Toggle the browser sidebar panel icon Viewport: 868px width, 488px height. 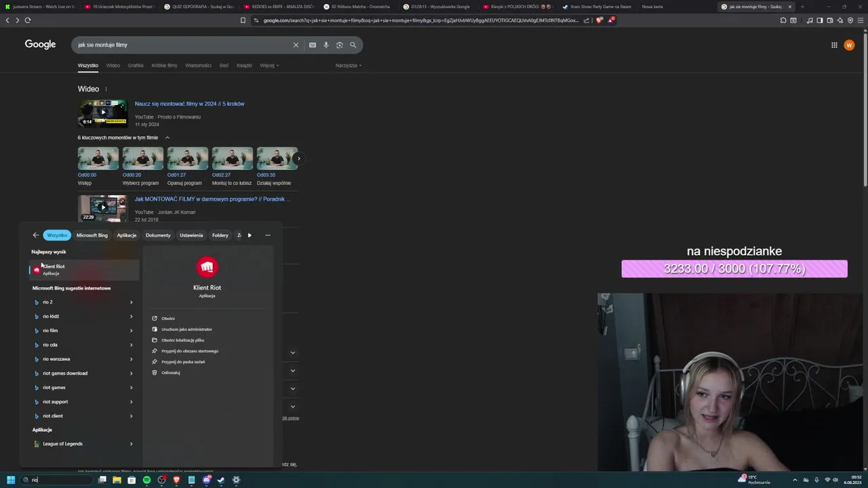pos(820,20)
